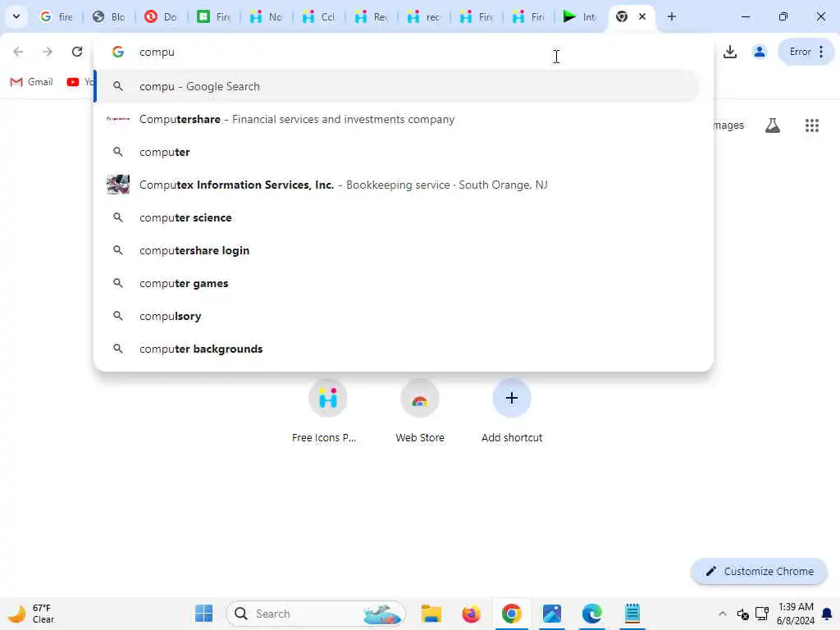Open the YouTube bookmark icon
840x630 pixels.
[x=73, y=82]
